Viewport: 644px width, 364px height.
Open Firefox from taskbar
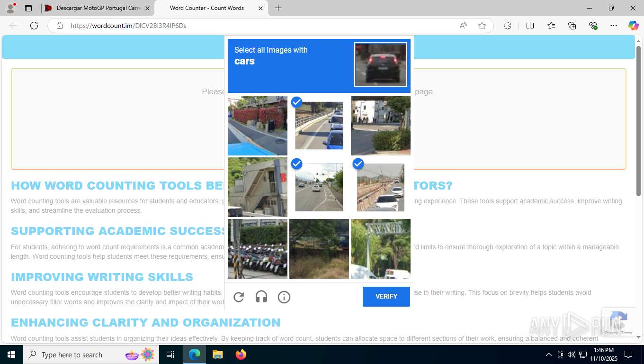pos(241,355)
